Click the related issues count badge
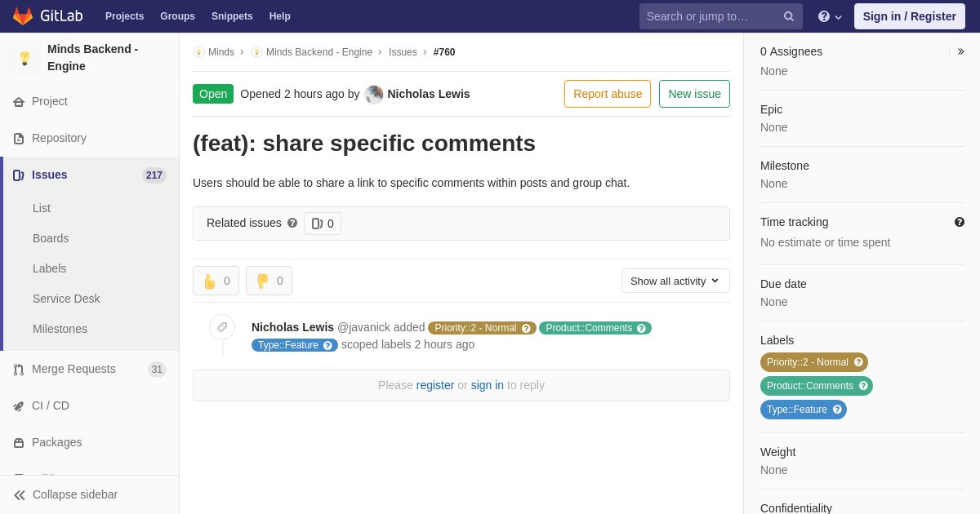 pos(323,224)
